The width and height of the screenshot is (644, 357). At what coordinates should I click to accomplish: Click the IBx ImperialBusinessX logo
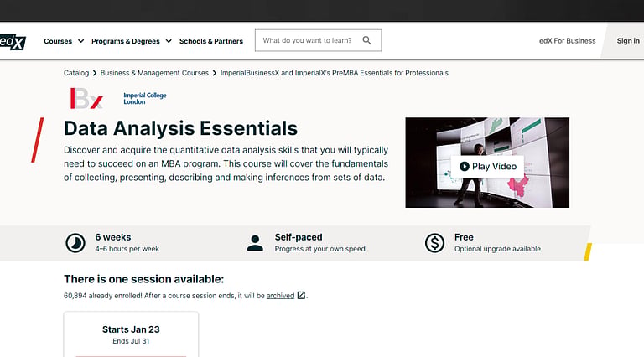(86, 99)
